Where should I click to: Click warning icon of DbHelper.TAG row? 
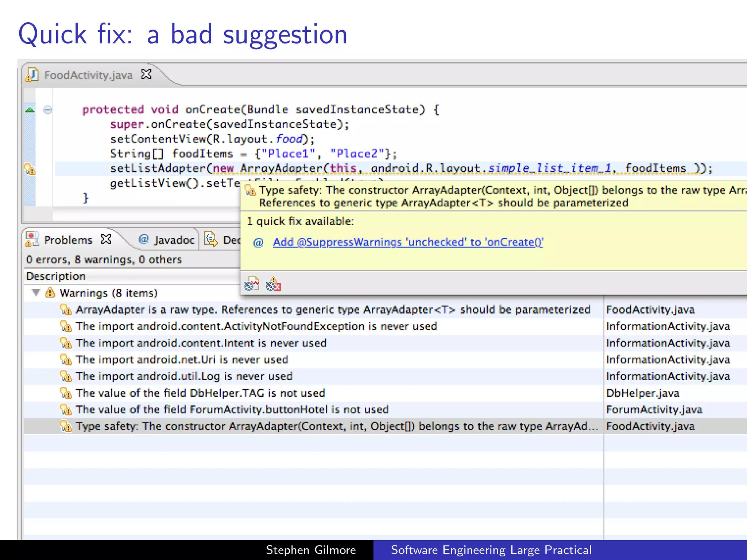point(66,393)
